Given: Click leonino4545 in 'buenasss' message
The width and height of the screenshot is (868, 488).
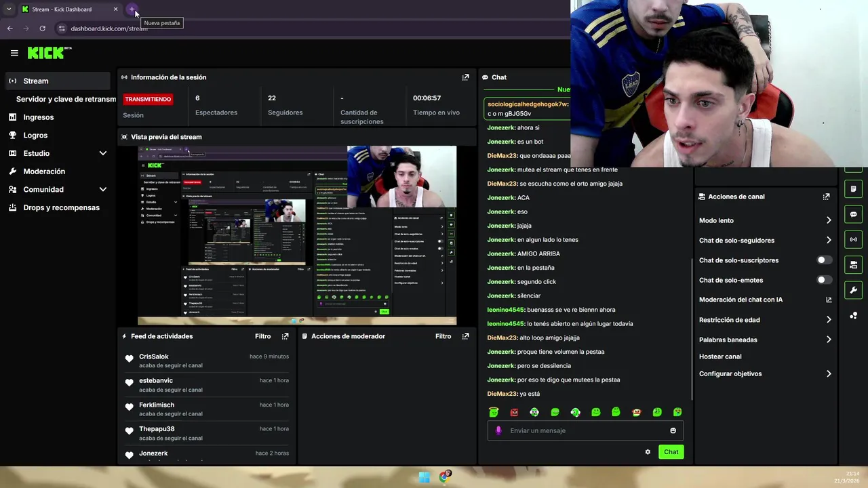Looking at the screenshot, I should (x=506, y=310).
